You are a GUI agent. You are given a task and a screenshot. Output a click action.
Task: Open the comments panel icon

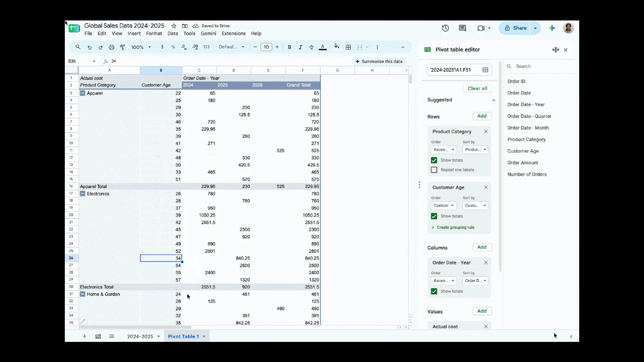click(462, 28)
